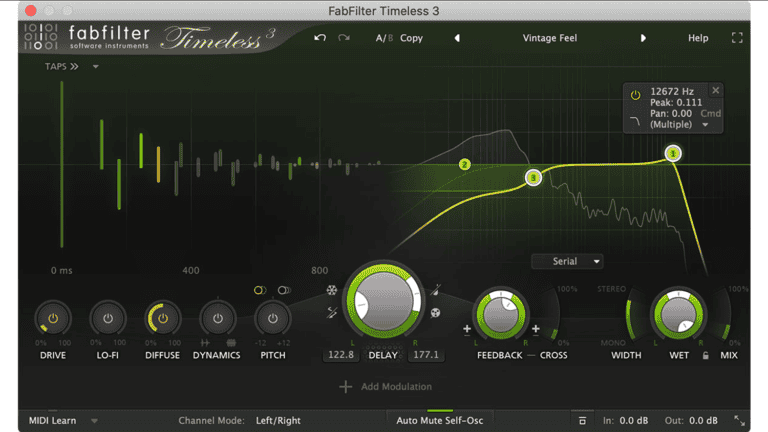This screenshot has height=432, width=768.
Task: Adjust the stereo WIDTH arc slider
Action: click(631, 314)
